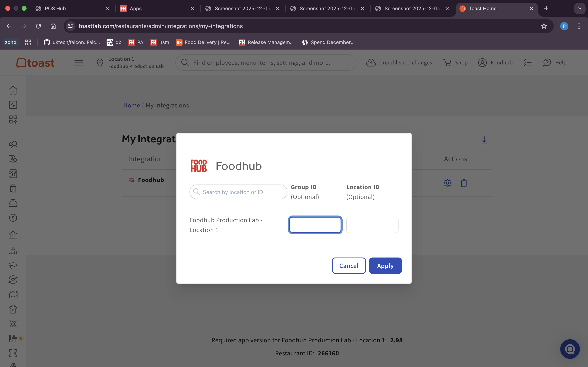Open the Home icon in the left sidebar
Screen dimensions: 588x367
(13, 90)
